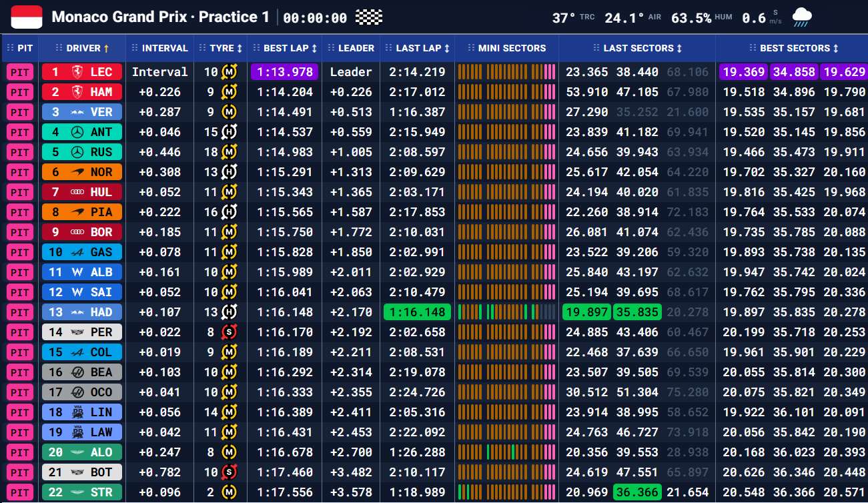Click PER's soft tyre compound icon
This screenshot has width=868, height=503.
point(230,332)
